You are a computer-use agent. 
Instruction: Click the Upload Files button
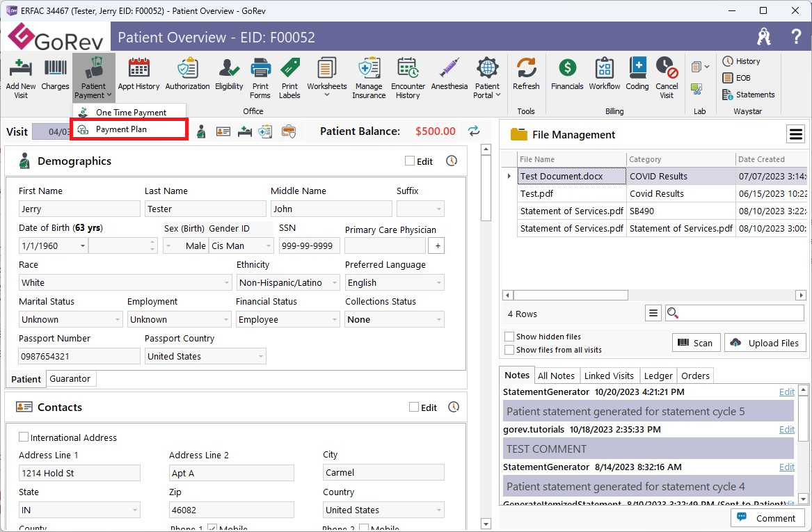(765, 343)
